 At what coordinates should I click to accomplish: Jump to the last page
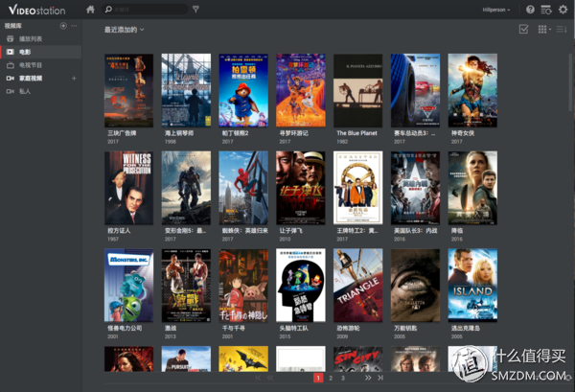[380, 379]
